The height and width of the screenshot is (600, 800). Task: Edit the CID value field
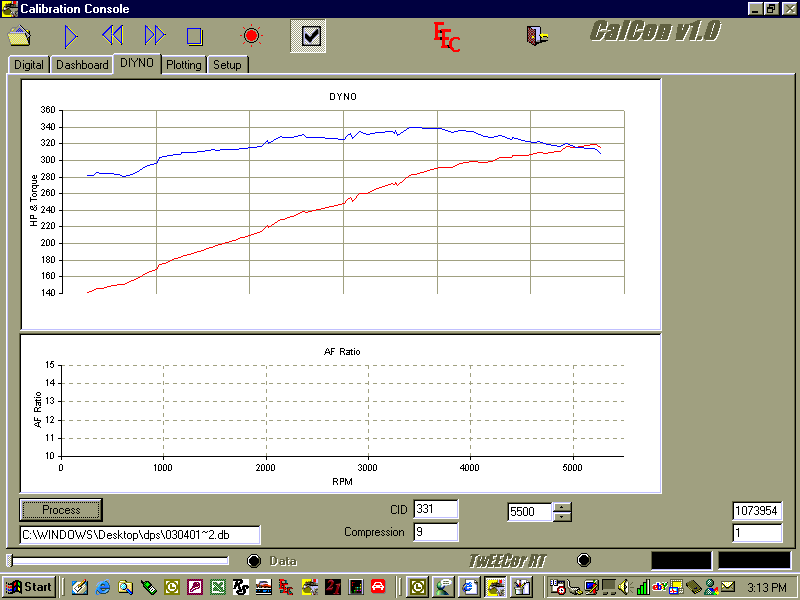coord(435,509)
